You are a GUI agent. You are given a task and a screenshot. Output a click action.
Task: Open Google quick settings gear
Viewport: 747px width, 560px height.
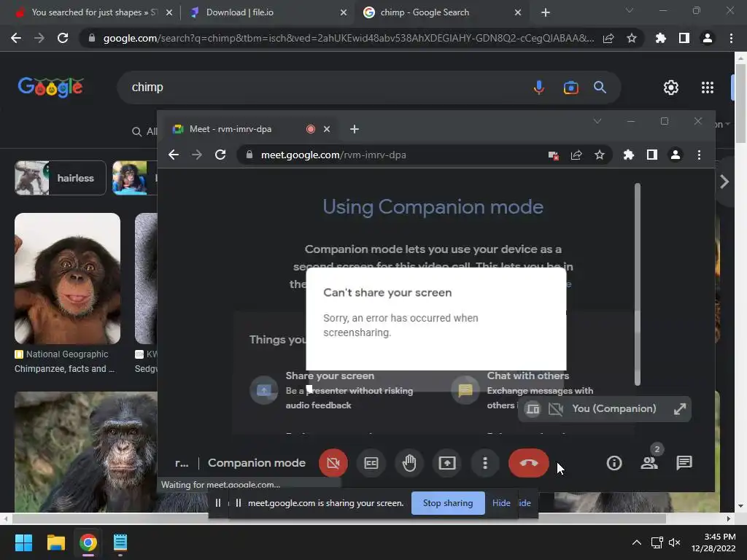point(671,87)
